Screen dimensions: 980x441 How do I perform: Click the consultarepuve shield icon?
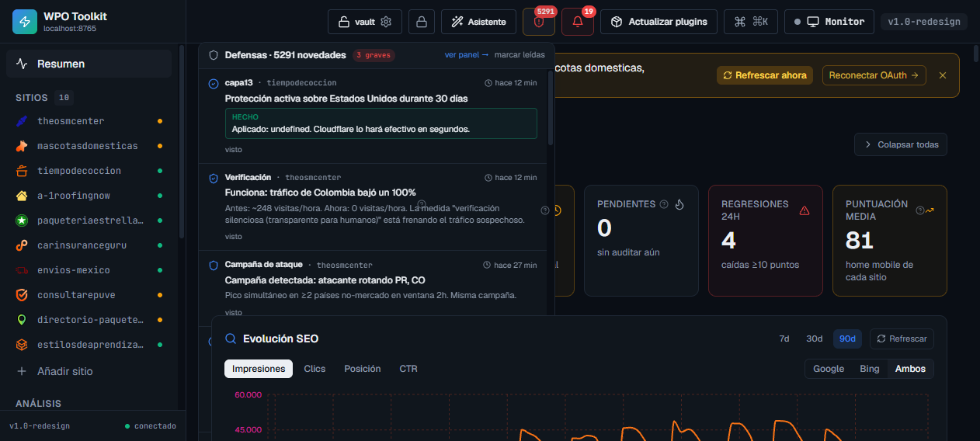(22, 295)
